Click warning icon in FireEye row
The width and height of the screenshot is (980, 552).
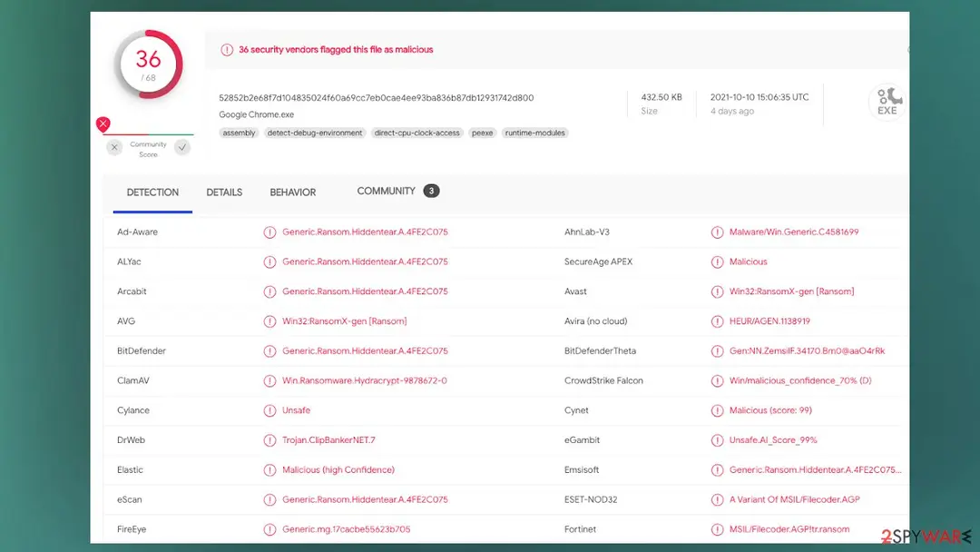[269, 529]
